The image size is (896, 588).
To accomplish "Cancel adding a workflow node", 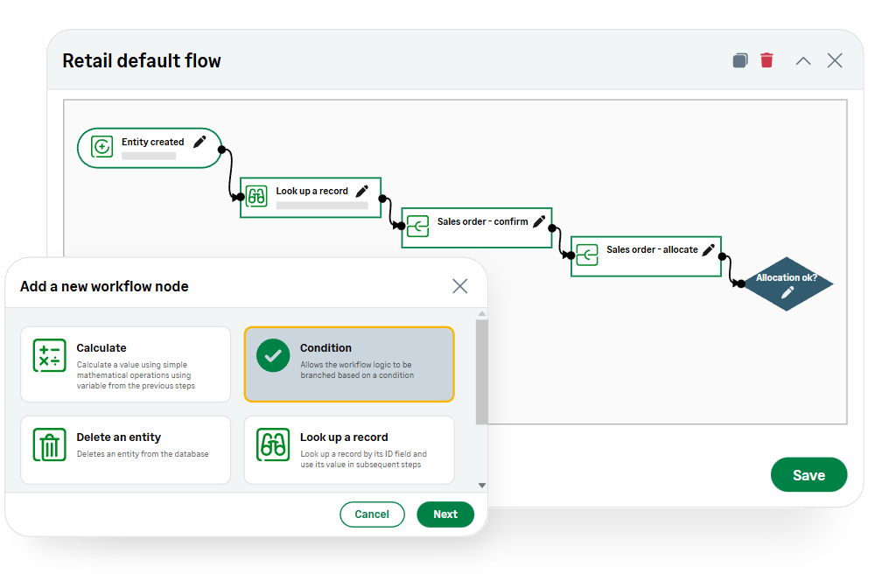I will [372, 514].
